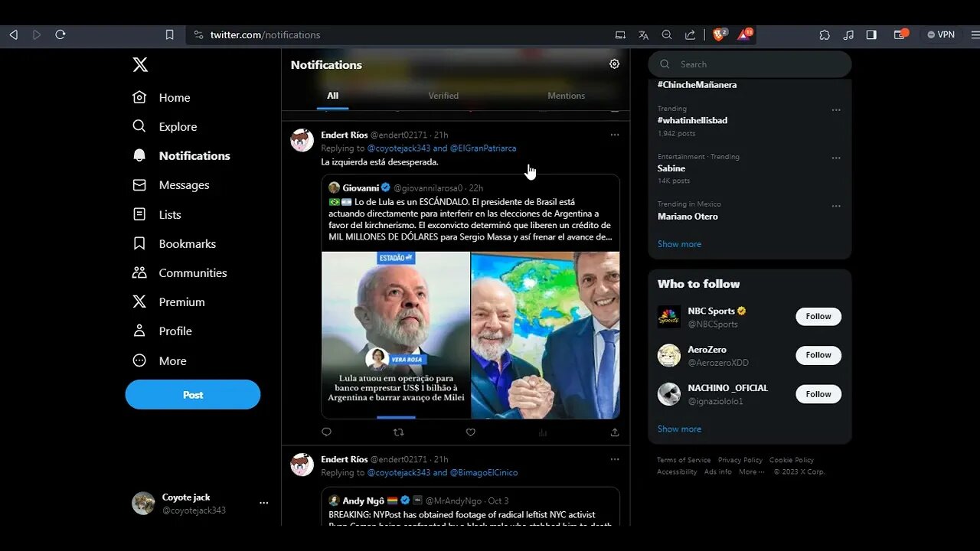Open the Cookie Policy footer link
Image resolution: width=980 pixels, height=551 pixels.
point(792,460)
